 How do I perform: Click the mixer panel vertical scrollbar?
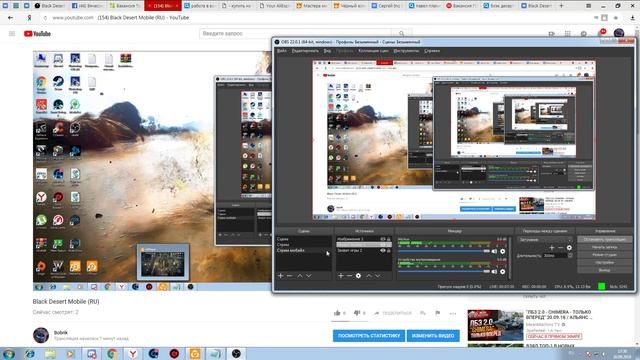click(509, 257)
